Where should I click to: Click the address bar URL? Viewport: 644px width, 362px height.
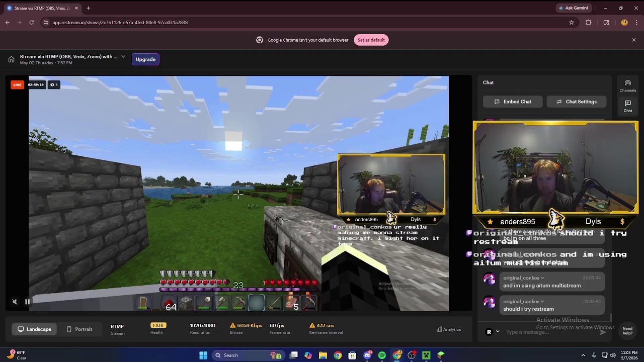click(120, 23)
